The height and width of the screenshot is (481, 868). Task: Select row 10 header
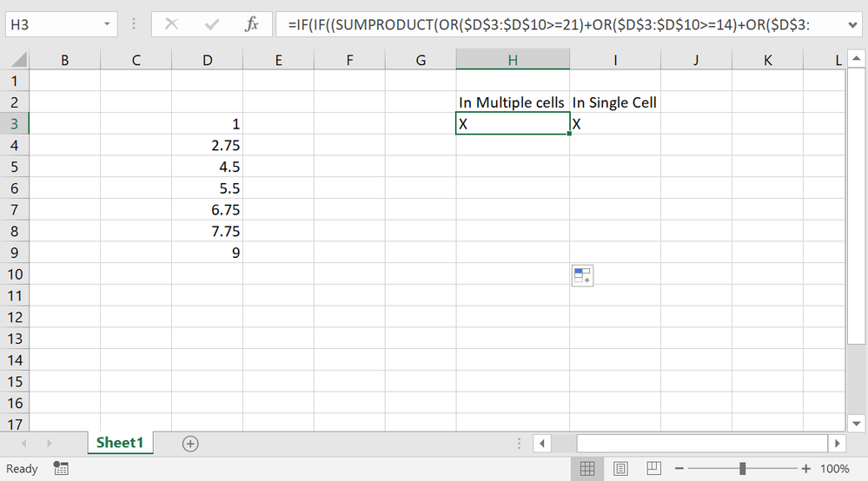click(15, 274)
